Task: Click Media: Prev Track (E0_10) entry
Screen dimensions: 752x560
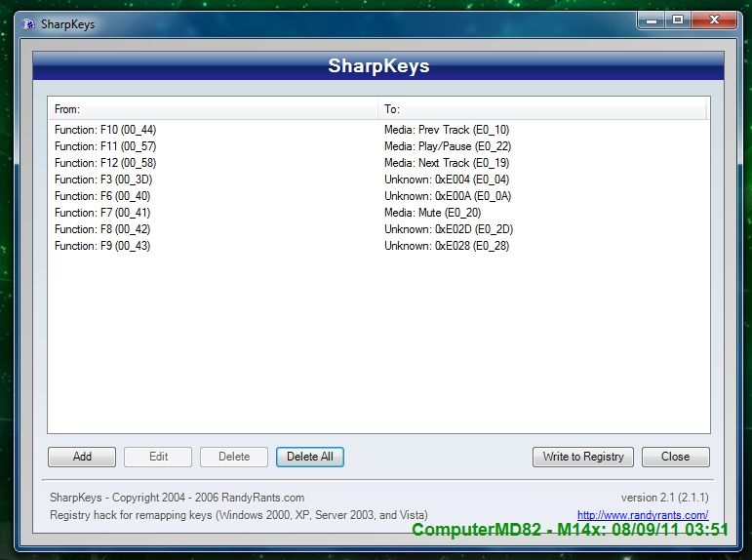Action: (447, 130)
